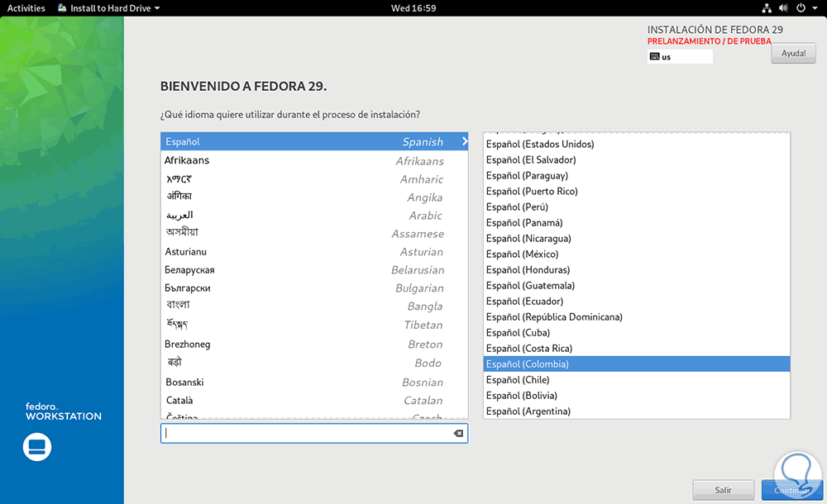This screenshot has height=504, width=827.
Task: Choose Español (Perú) locale
Action: click(637, 207)
